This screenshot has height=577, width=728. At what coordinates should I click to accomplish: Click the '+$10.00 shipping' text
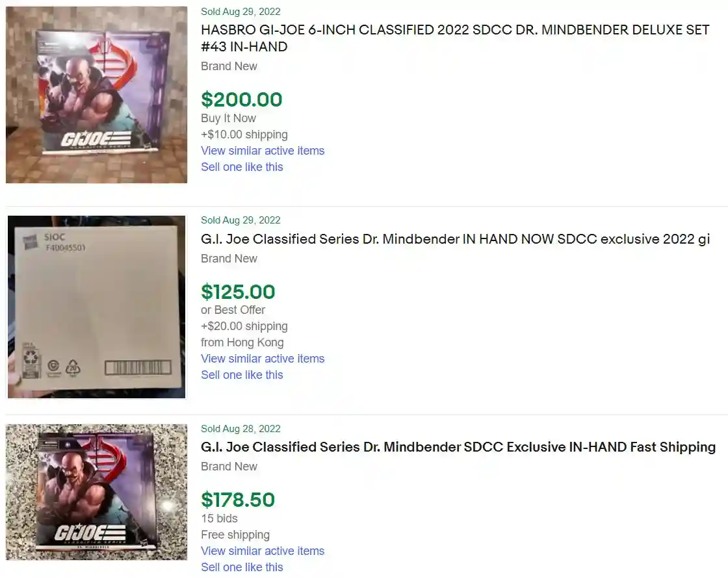pos(244,135)
